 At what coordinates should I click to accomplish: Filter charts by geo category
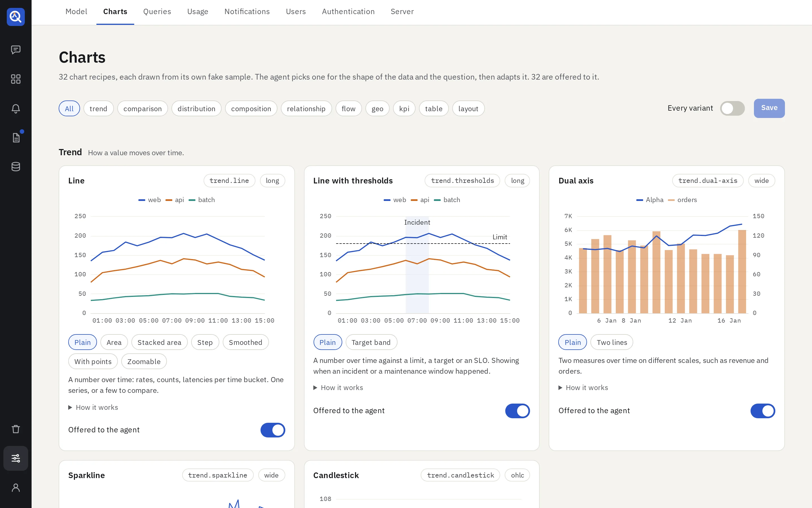(377, 109)
